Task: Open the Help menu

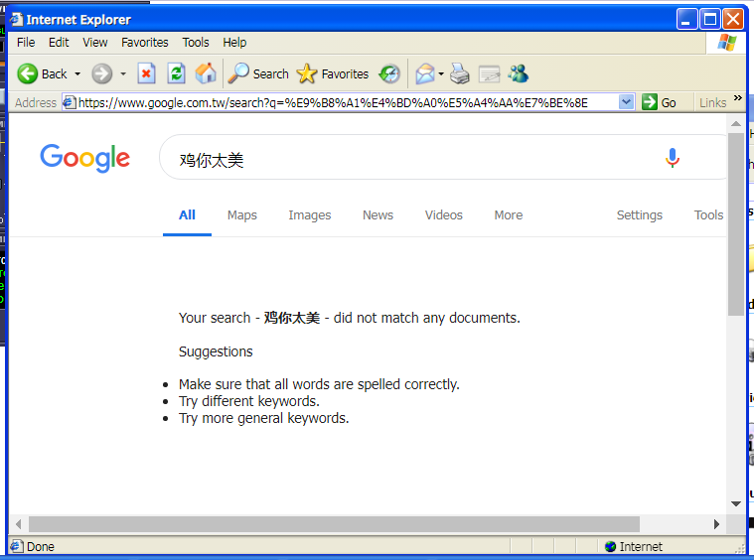Action: (x=234, y=43)
